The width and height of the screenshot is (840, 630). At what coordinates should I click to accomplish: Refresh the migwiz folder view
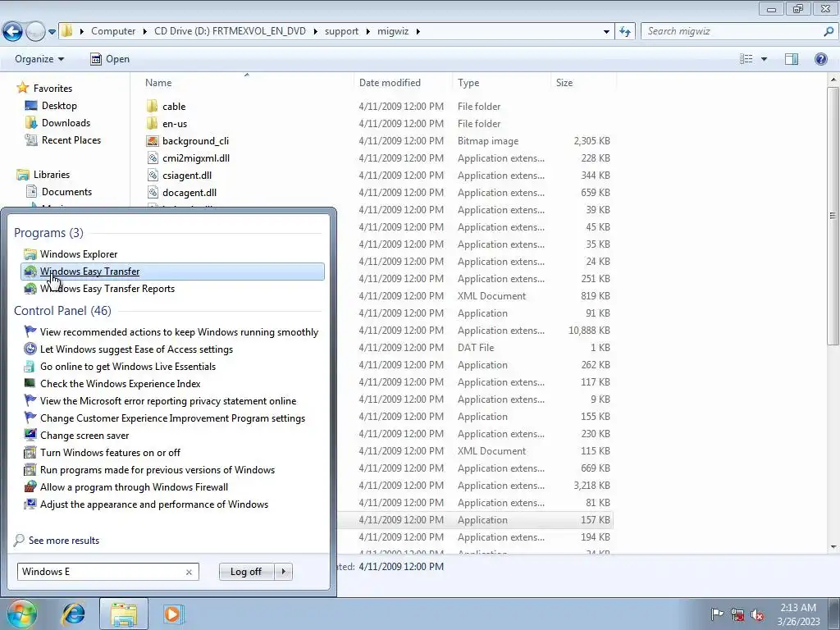tap(624, 31)
